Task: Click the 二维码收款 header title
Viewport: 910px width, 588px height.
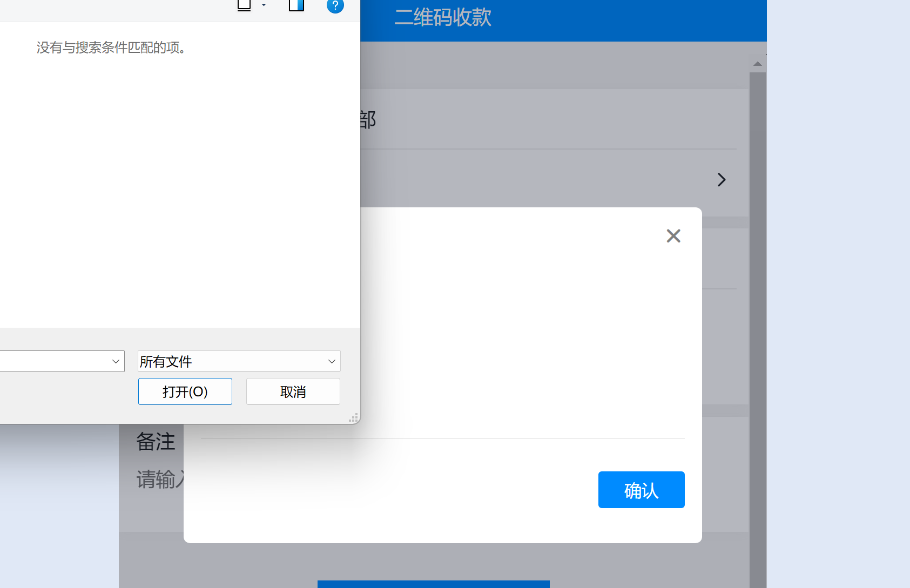Action: pyautogui.click(x=443, y=18)
